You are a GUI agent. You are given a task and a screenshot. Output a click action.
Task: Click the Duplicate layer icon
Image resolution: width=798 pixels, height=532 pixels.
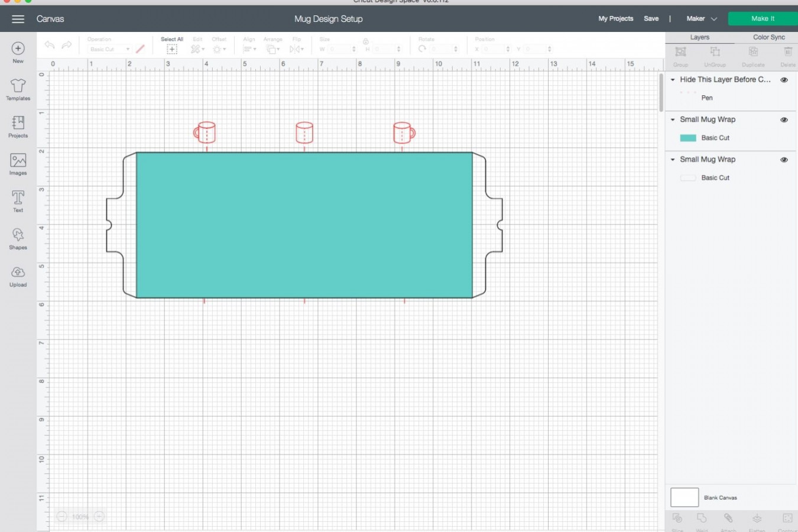pyautogui.click(x=753, y=52)
